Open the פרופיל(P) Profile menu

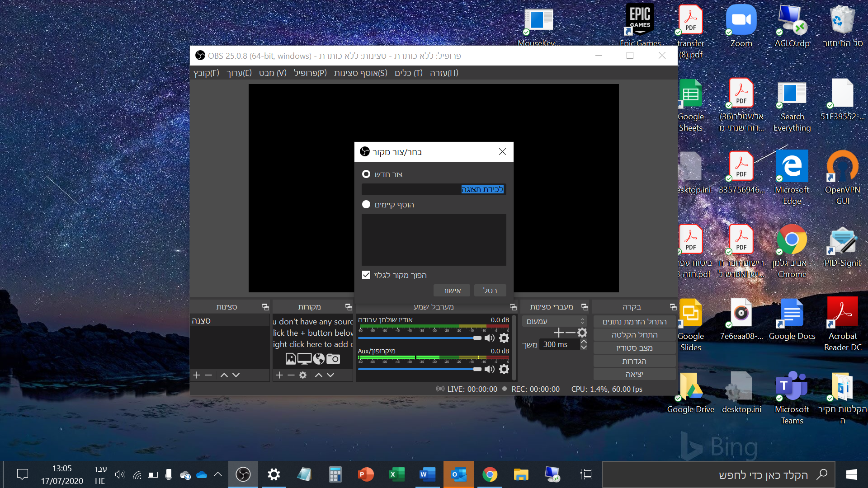coord(310,73)
